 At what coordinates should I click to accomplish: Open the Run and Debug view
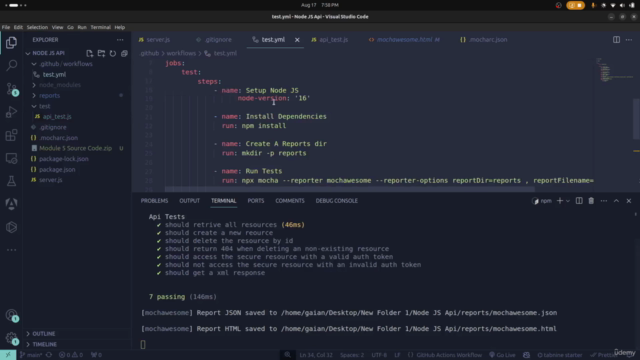coord(11,112)
